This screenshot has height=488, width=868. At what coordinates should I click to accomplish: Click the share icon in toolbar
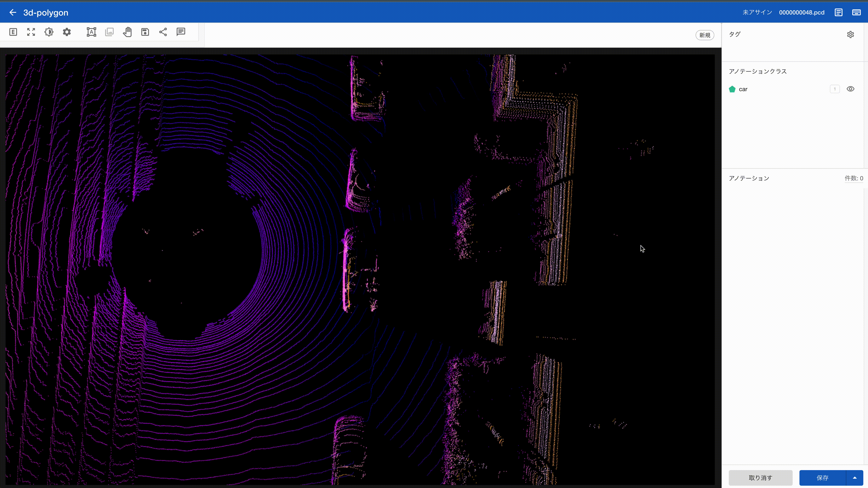coord(163,32)
